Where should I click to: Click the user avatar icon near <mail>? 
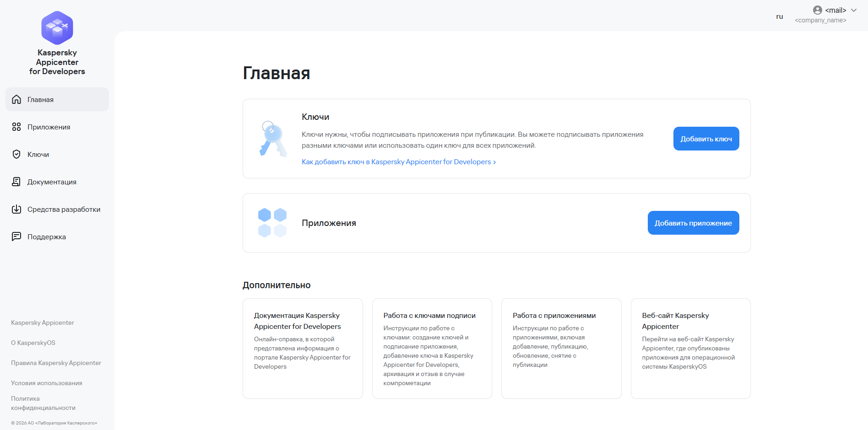click(818, 10)
